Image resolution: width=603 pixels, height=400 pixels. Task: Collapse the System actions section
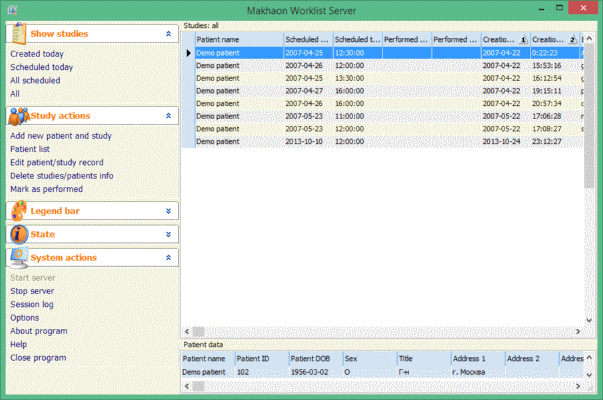168,258
